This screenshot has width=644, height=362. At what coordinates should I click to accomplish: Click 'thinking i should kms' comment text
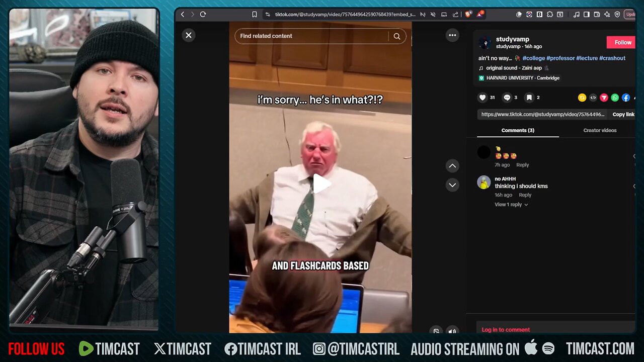click(521, 186)
